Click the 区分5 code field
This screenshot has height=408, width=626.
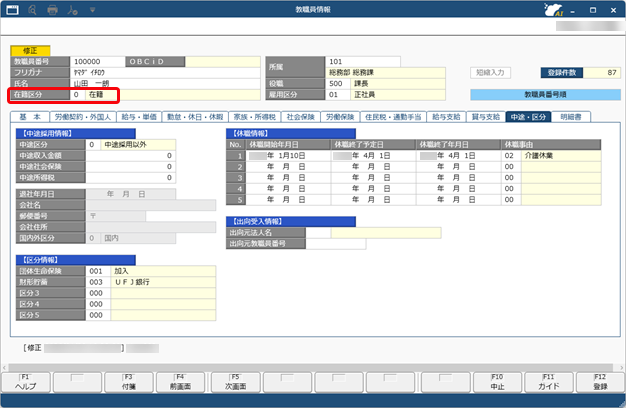click(x=98, y=315)
